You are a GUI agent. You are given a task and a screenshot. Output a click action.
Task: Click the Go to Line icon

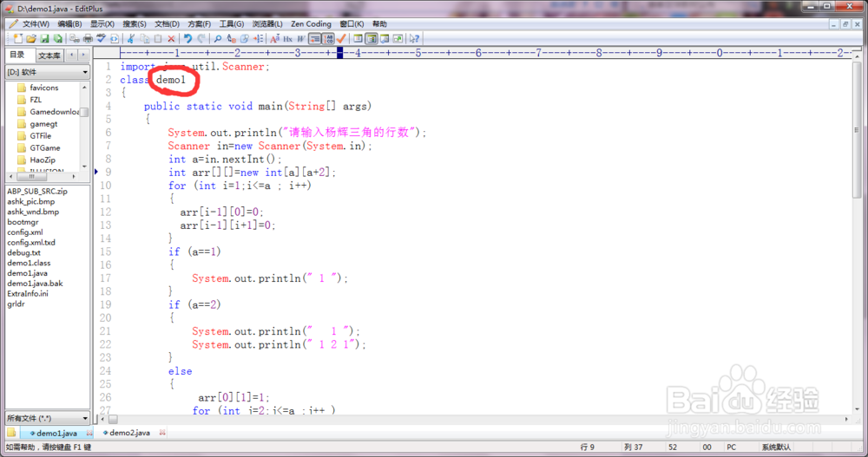258,38
